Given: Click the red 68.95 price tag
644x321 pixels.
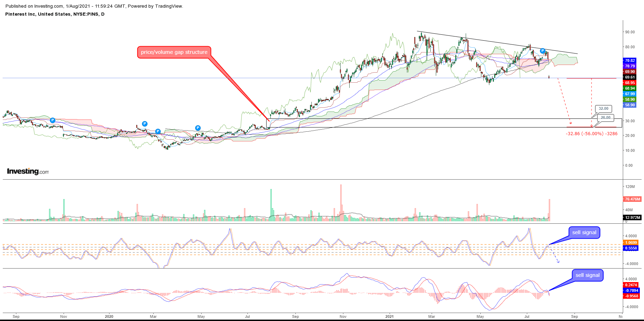Looking at the screenshot, I should coord(630,83).
